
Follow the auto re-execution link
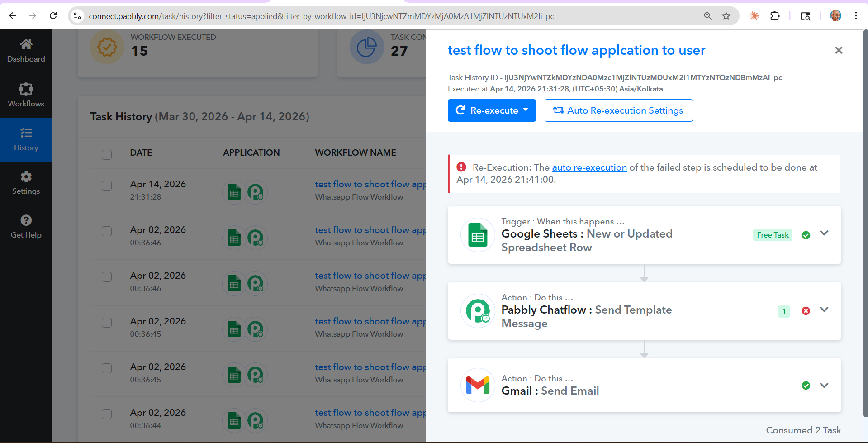[589, 167]
